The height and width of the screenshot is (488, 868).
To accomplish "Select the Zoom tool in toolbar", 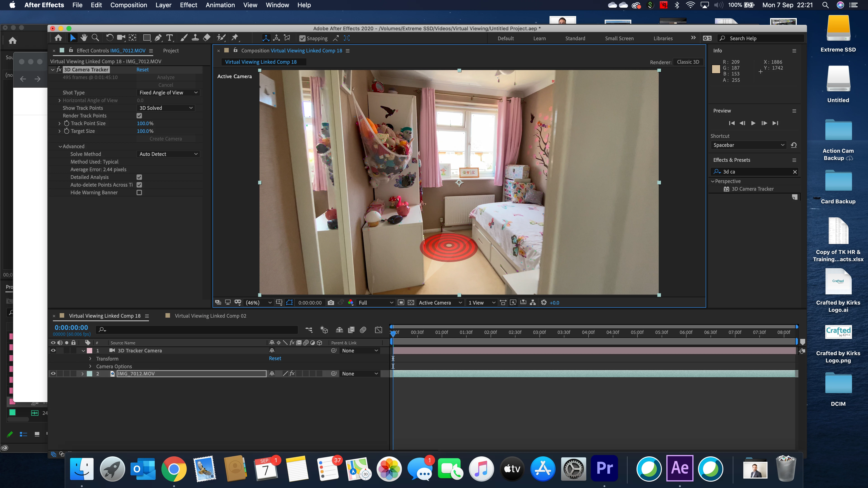I will click(x=95, y=38).
